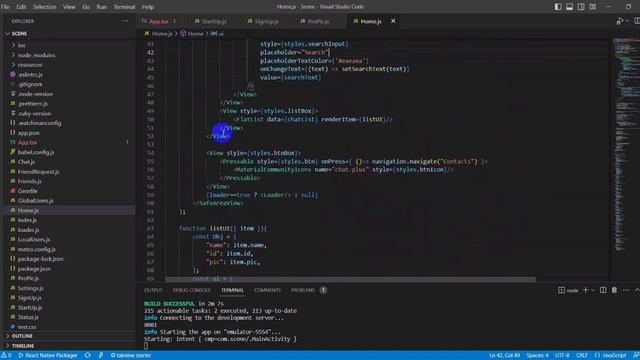Toggle the primary side bar layout icon
640x360 pixels.
(558, 7)
